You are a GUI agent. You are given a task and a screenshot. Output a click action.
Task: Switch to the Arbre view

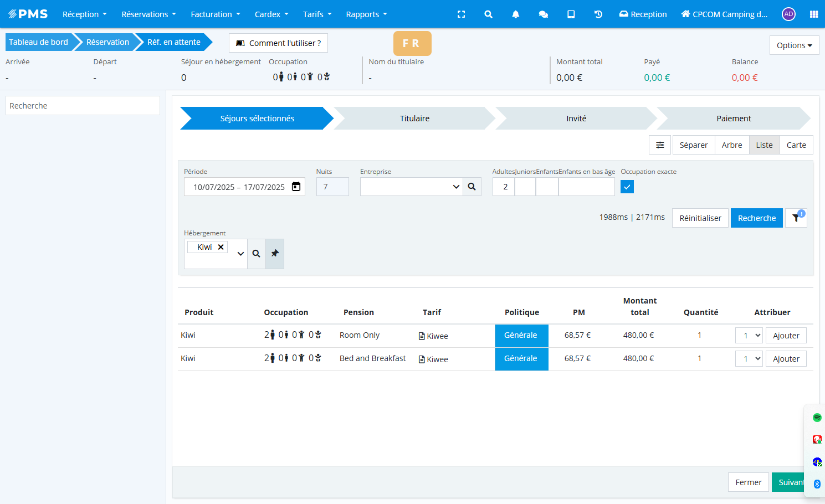click(731, 145)
